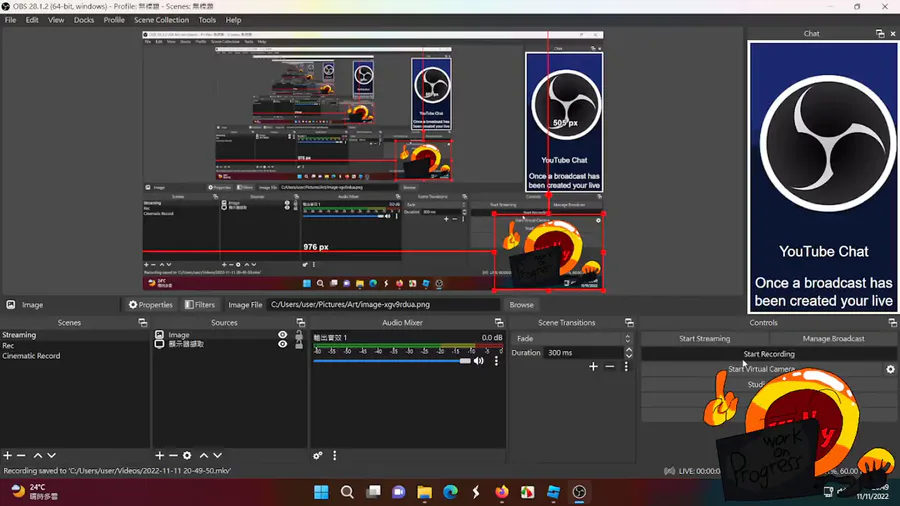Image resolution: width=900 pixels, height=506 pixels.
Task: Open the File menu
Action: [10, 20]
